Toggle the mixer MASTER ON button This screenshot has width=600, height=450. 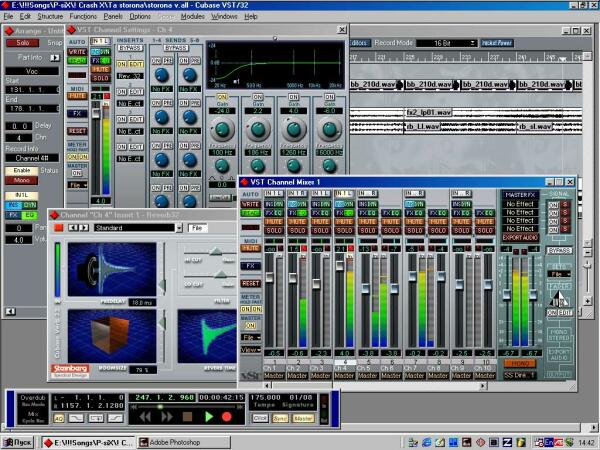[x=251, y=325]
